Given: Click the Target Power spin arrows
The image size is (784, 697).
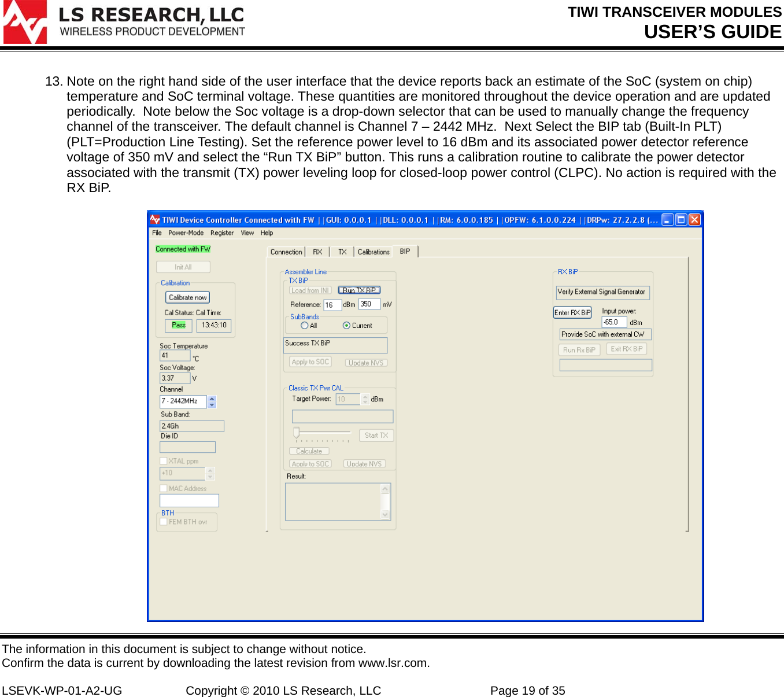Looking at the screenshot, I should pos(365,400).
